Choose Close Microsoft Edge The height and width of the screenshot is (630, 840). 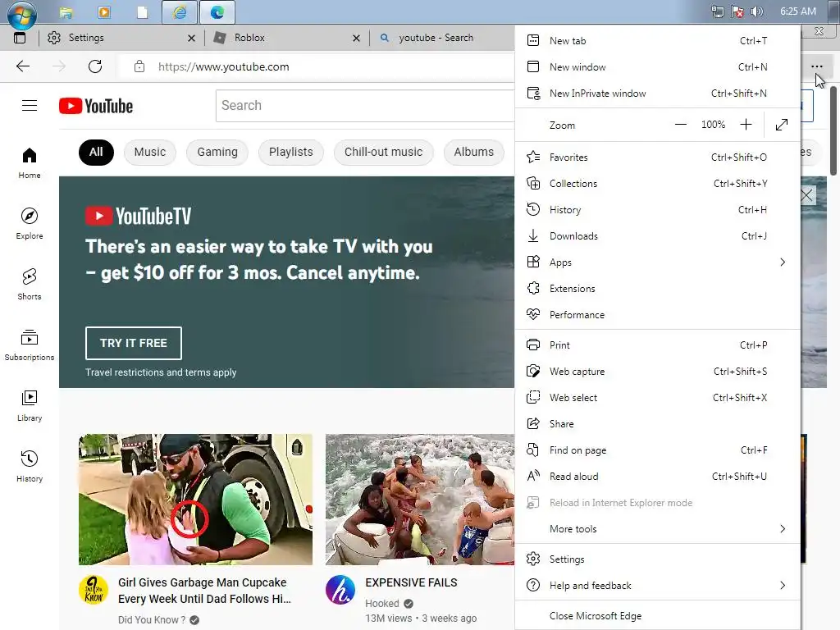657,616
